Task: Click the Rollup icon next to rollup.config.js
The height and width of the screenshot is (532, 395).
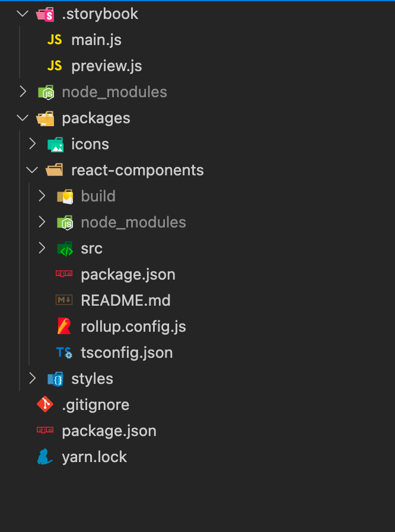Action: coord(64,326)
